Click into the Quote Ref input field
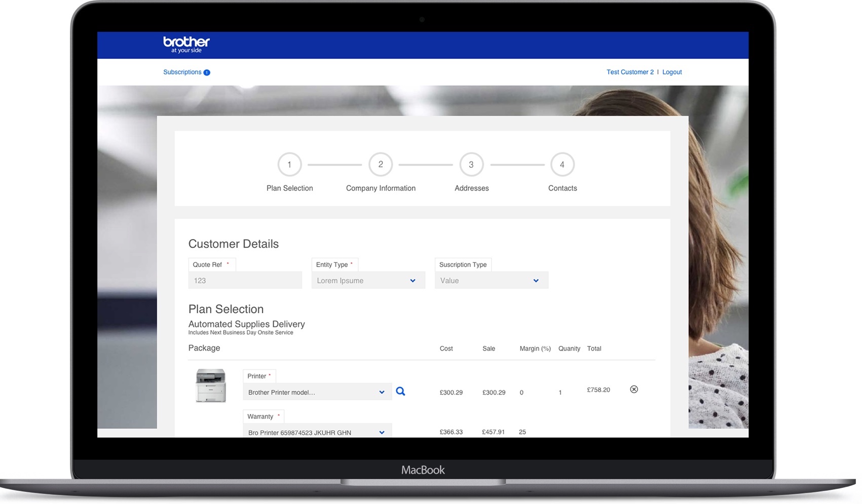This screenshot has height=504, width=862. 245,281
